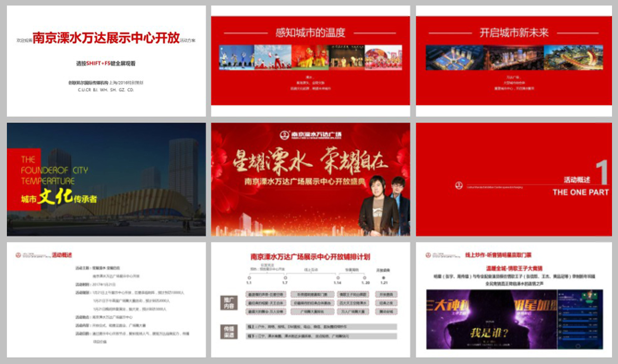Screen dimensions: 618x364
Task: Select the 展示中心开放铺排计划 timeline slide
Action: [310, 299]
